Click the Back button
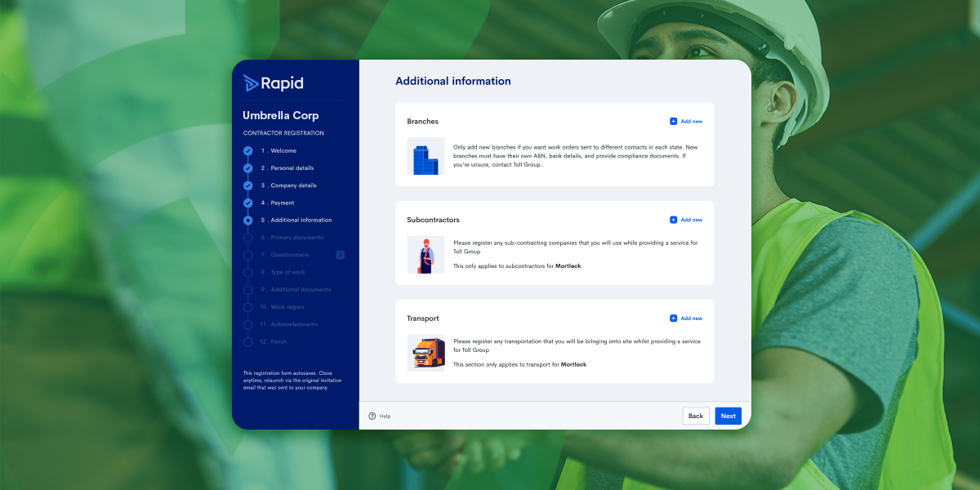 coord(696,416)
